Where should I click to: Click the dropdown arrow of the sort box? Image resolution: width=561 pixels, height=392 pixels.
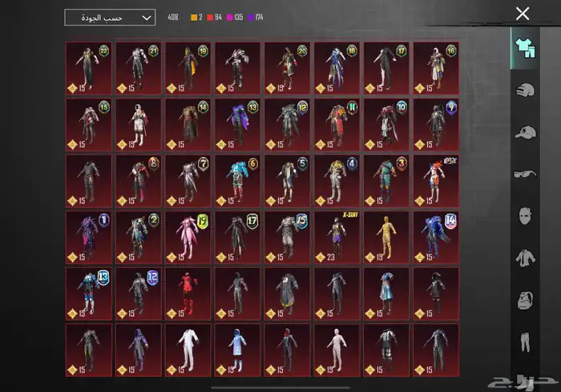pos(146,17)
